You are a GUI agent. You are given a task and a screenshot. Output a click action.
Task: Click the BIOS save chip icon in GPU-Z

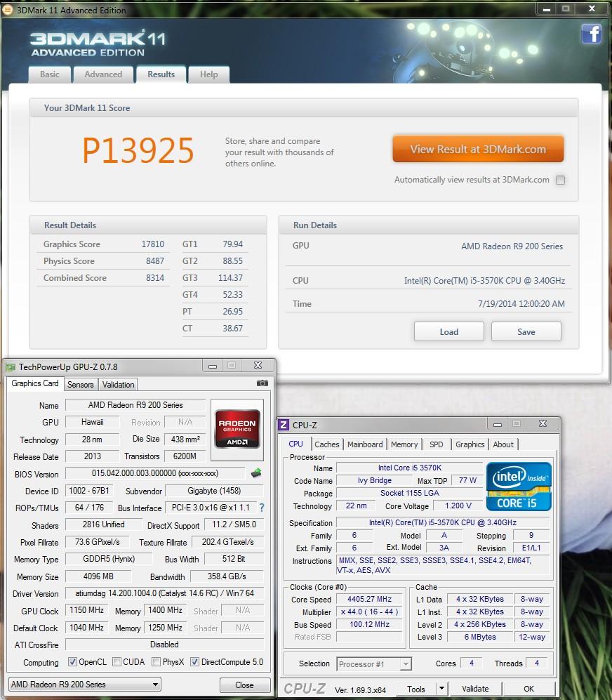[x=256, y=473]
